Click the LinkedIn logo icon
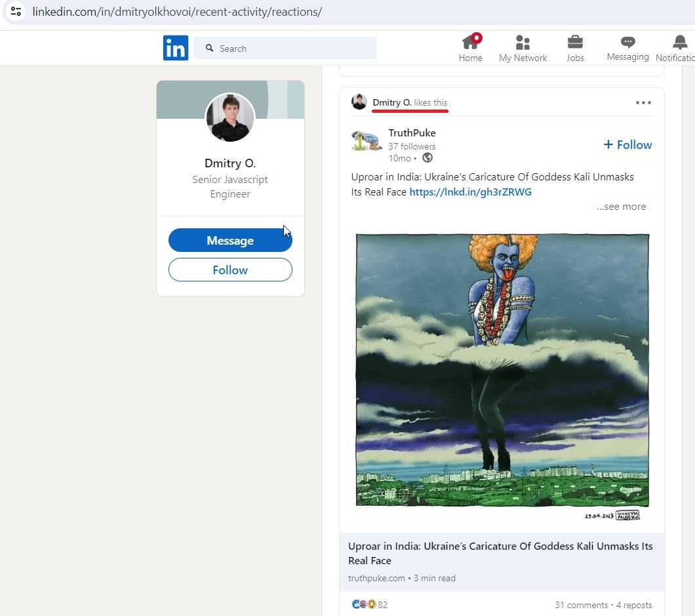The width and height of the screenshot is (695, 616). [x=176, y=48]
